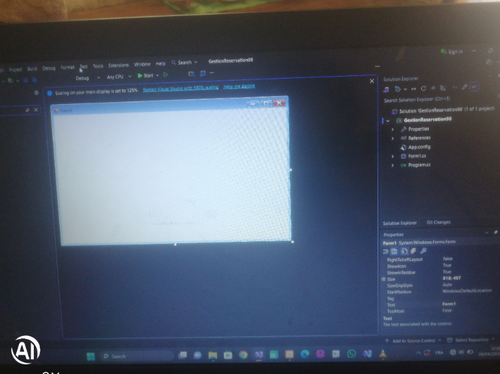Click the Alphabetical sort icon in Properties panel
500x374 pixels.
tap(394, 251)
